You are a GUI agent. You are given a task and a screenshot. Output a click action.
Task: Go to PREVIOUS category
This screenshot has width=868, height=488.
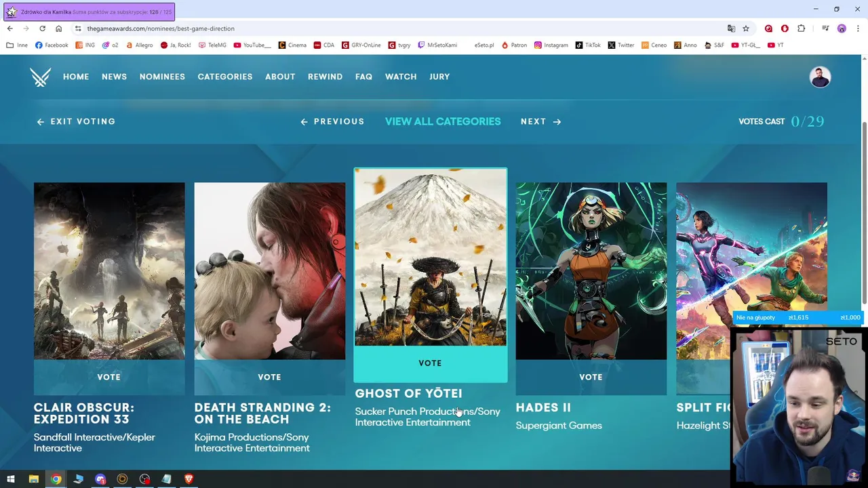click(332, 121)
